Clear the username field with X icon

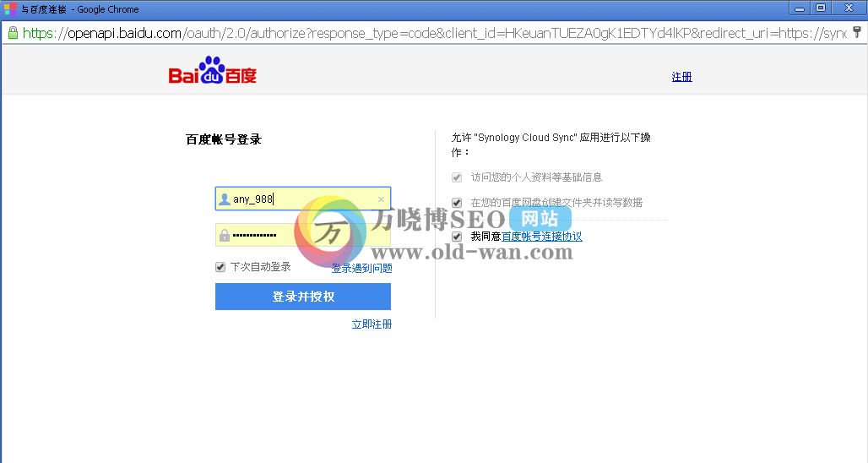click(x=381, y=199)
